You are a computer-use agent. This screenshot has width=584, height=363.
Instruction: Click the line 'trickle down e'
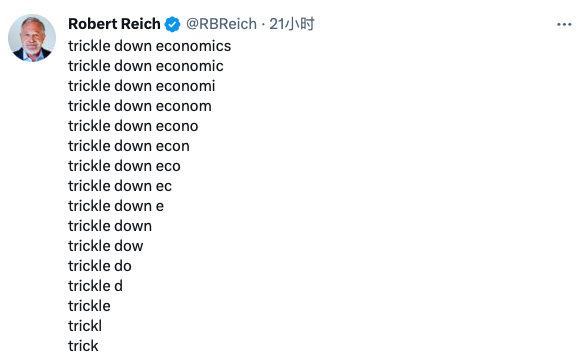click(116, 206)
